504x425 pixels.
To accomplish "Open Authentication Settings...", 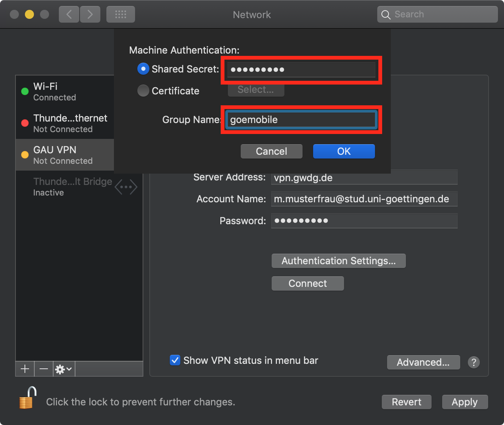I will pyautogui.click(x=339, y=261).
